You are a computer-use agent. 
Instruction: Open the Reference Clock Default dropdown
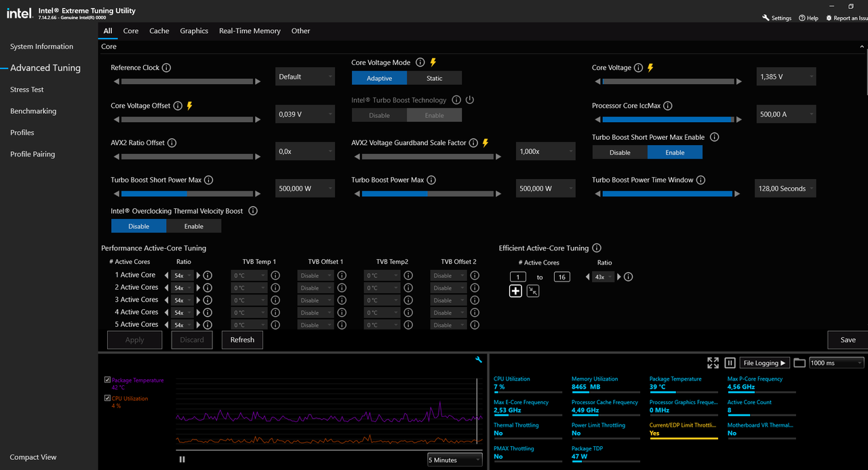(305, 77)
